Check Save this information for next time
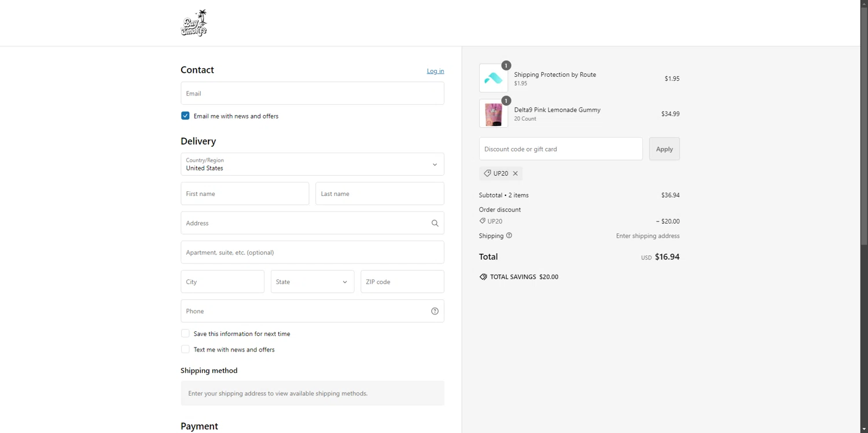Screen dimensions: 868x433 185,334
